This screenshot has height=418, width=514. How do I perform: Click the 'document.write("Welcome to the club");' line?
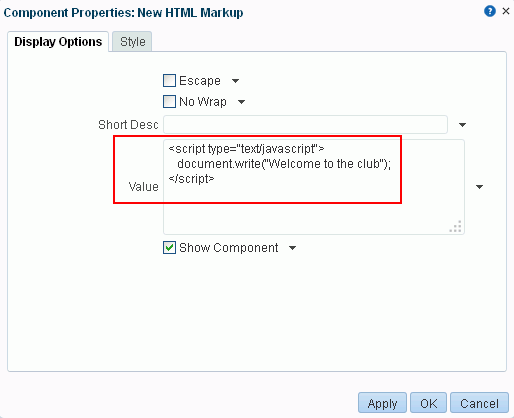tap(284, 164)
